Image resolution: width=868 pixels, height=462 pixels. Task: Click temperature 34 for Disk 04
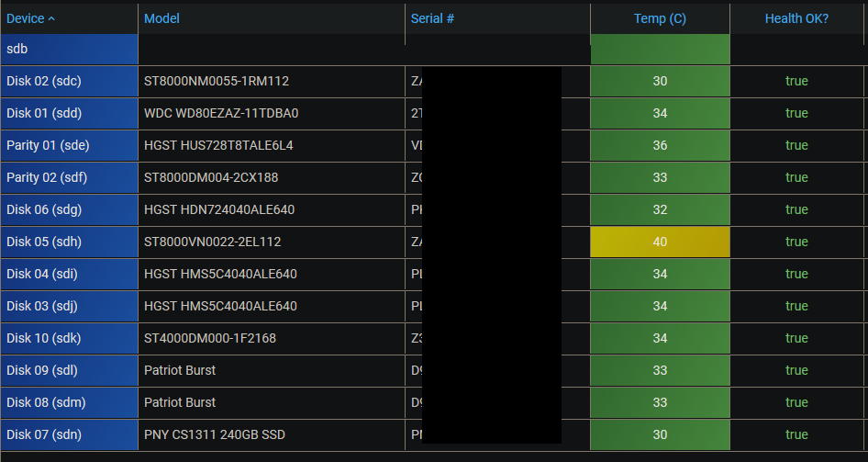coord(660,274)
